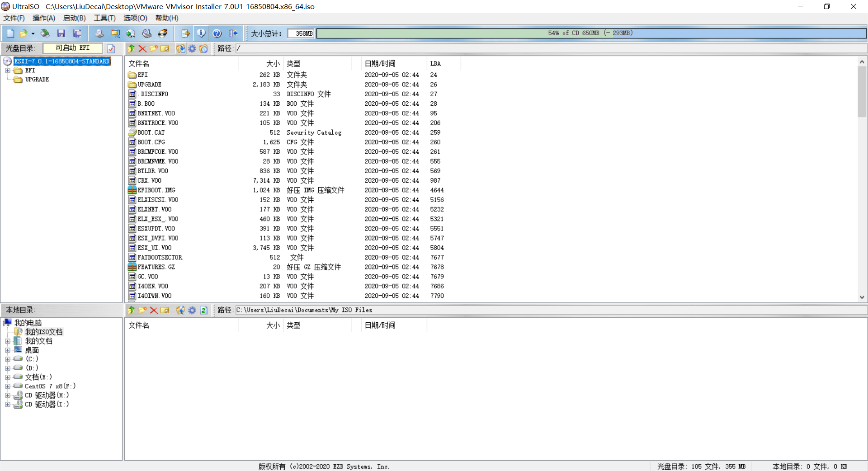Click 文件名 header in local file list
Screen dimensions: 868x471
coord(181,325)
